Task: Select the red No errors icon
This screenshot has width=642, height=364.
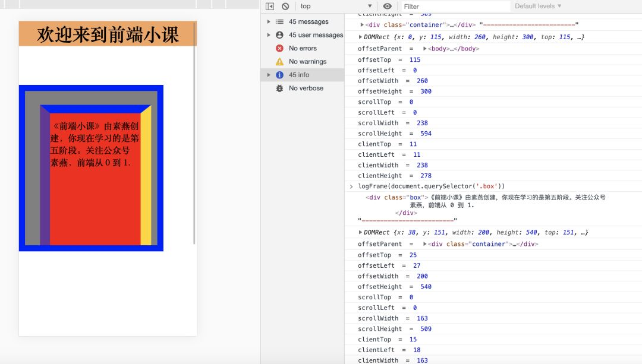Action: coord(279,48)
